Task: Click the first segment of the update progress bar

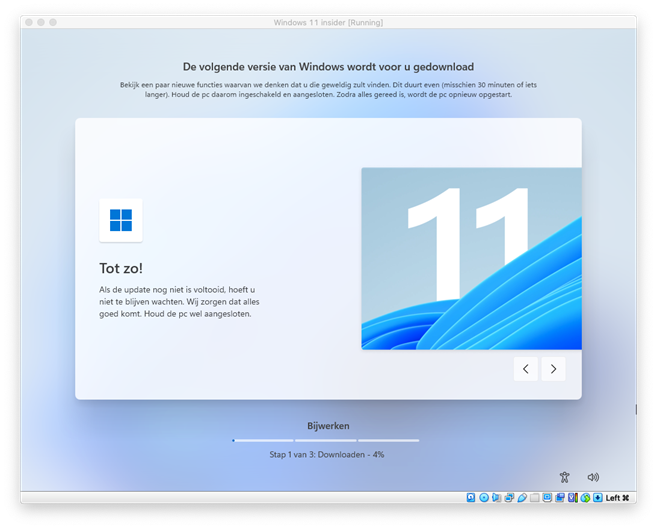Action: click(x=263, y=441)
